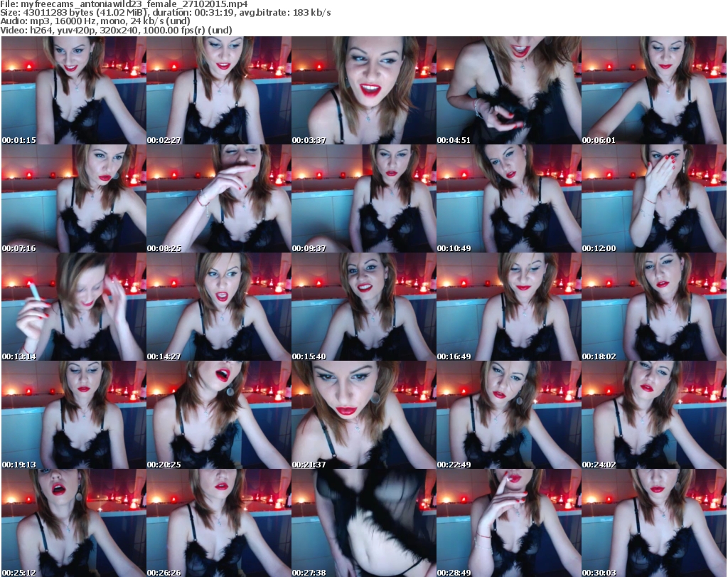
Task: Open the thumbnail stamped 00:27:38
Action: point(363,523)
